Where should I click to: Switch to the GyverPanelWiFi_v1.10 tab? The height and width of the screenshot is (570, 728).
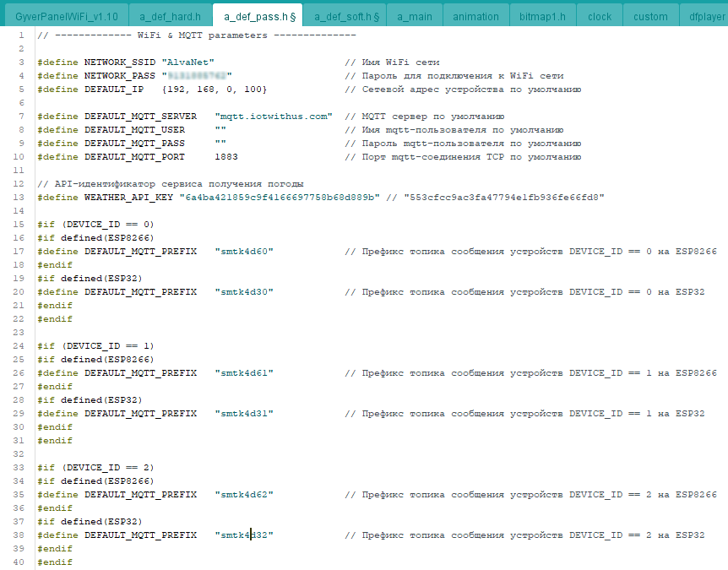coord(67,17)
